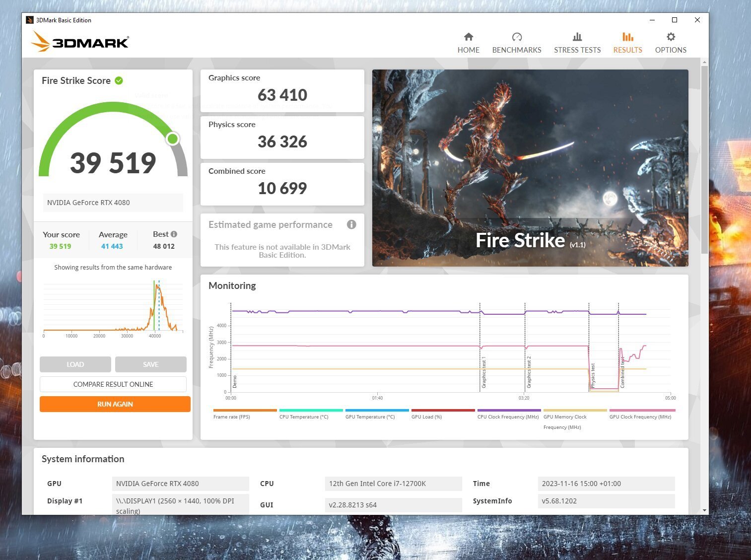Click the Fire Strike score gauge knob
The width and height of the screenshot is (751, 560).
pos(173,139)
